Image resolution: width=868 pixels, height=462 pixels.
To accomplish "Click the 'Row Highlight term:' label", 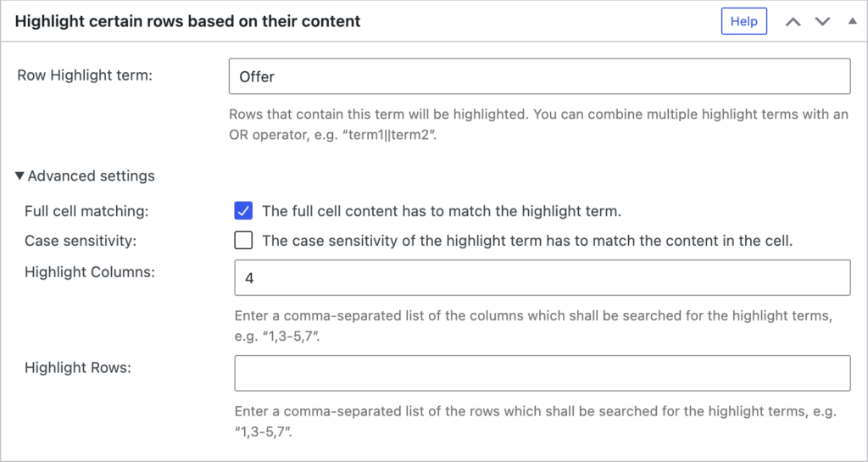I will pos(85,75).
